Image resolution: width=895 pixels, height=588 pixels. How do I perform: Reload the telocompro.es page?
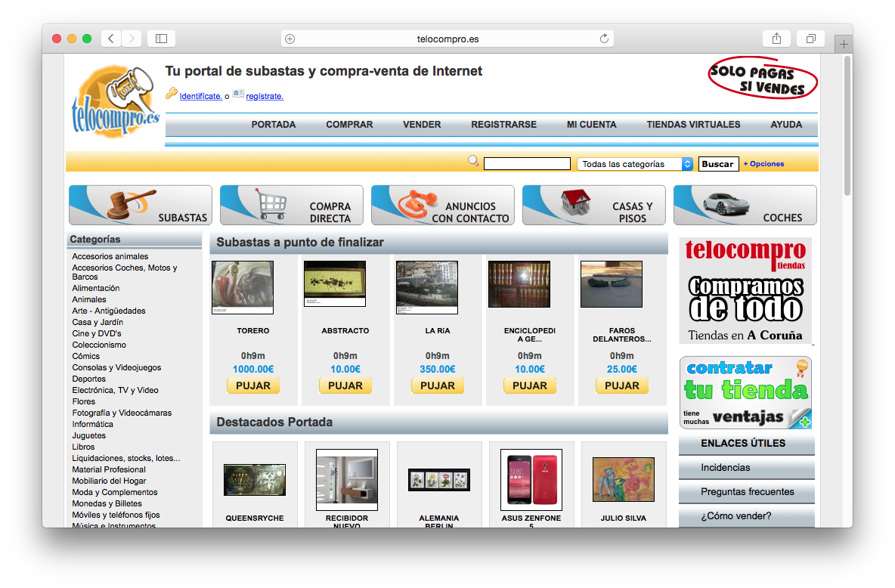pyautogui.click(x=604, y=39)
